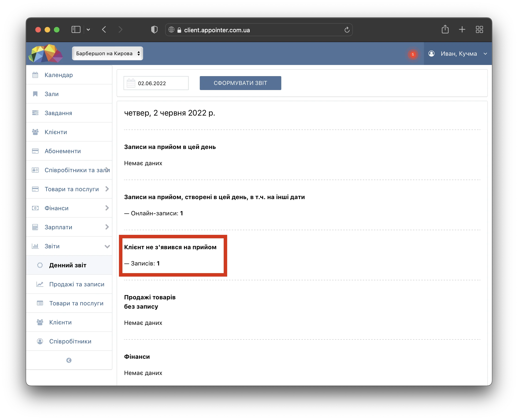The image size is (518, 420).
Task: Open the Зарплати menu label
Action: point(59,227)
